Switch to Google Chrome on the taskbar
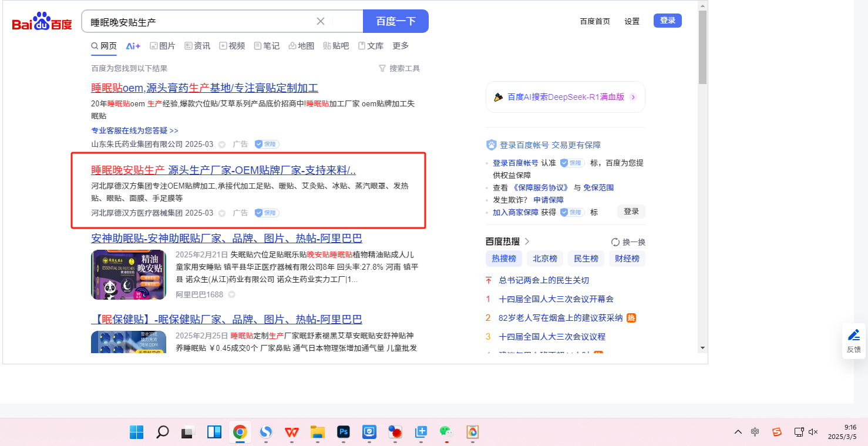The width and height of the screenshot is (868, 446). (x=240, y=432)
